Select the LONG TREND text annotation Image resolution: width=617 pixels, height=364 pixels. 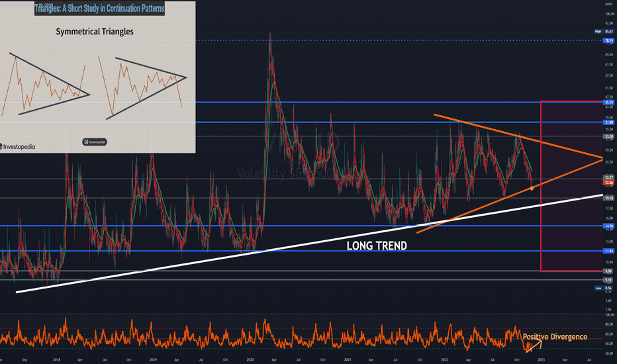377,246
